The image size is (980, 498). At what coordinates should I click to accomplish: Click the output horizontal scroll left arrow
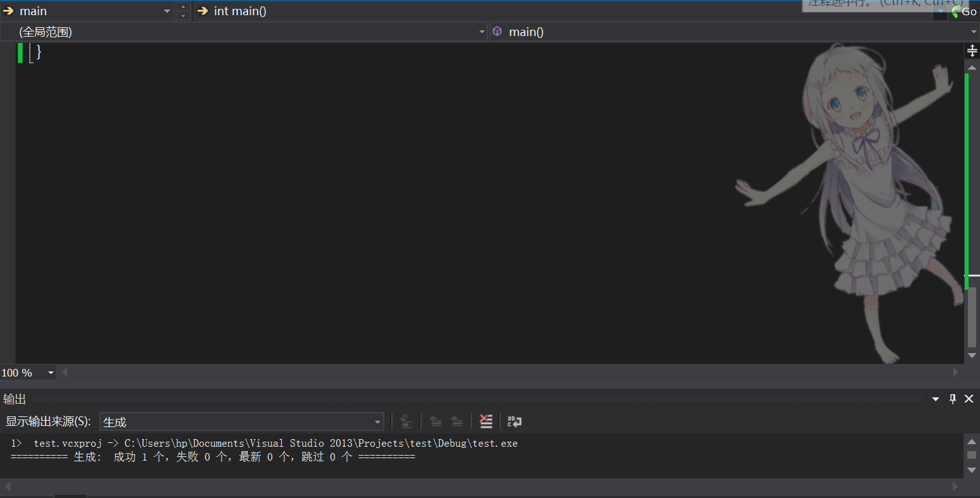[8, 486]
